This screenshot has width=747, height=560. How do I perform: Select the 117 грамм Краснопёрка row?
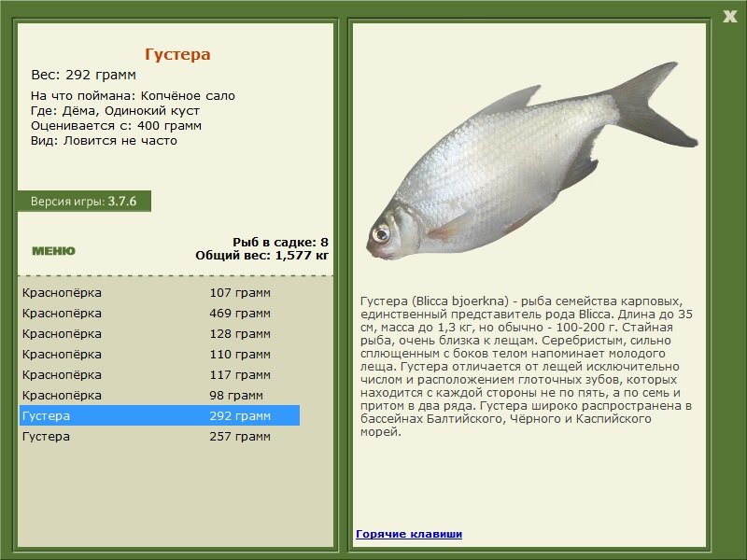coord(160,374)
